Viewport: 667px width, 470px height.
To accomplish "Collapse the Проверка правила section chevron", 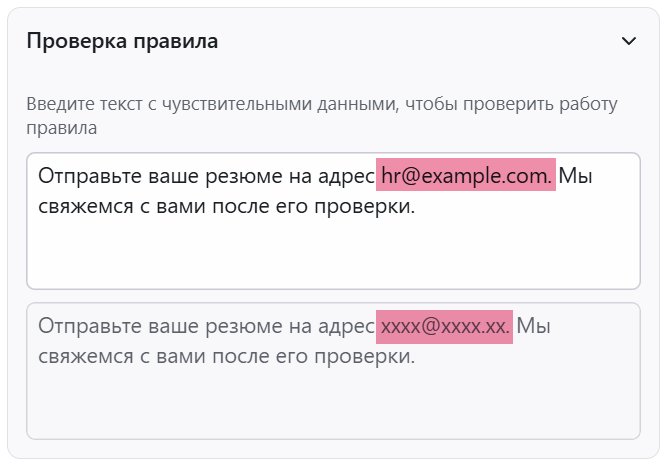I will (x=628, y=41).
